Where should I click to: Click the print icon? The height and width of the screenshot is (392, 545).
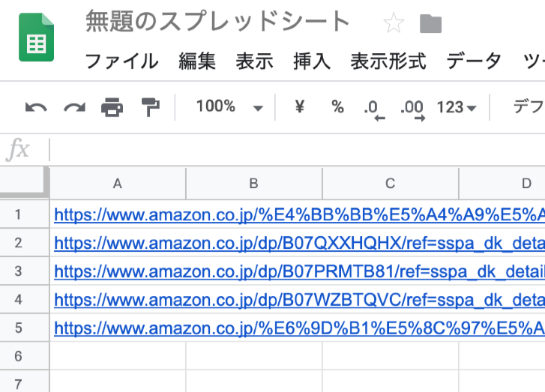(112, 107)
